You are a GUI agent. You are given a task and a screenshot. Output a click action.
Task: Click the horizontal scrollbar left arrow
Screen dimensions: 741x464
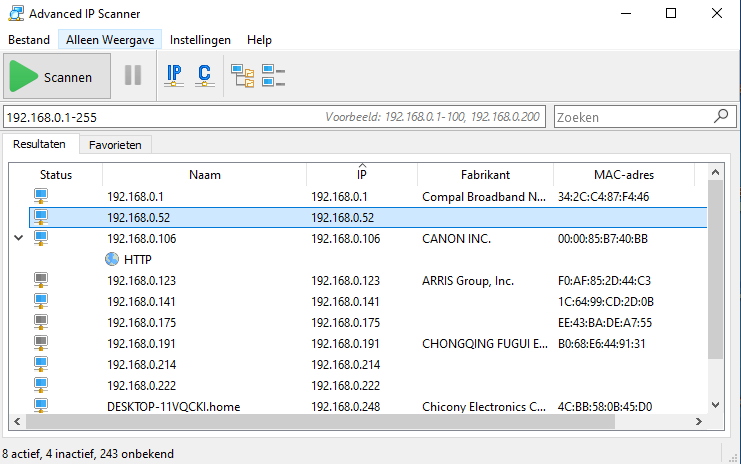tap(17, 421)
